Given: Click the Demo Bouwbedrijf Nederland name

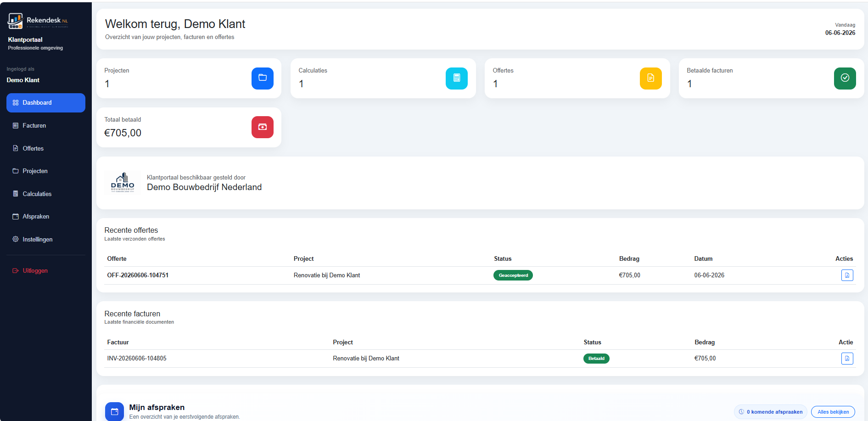Looking at the screenshot, I should [204, 187].
